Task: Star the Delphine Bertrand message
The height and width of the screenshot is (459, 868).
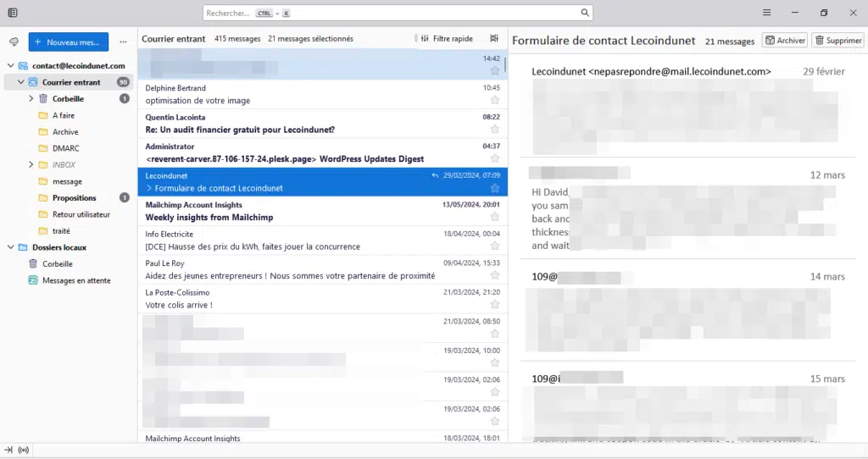Action: (x=495, y=100)
